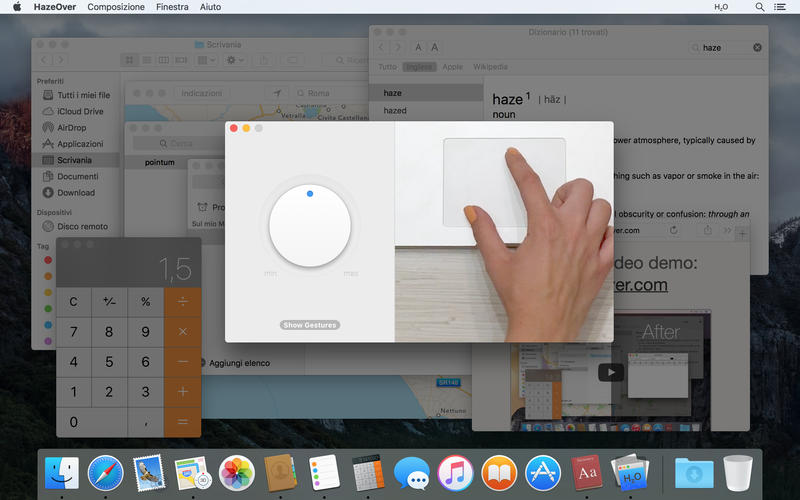This screenshot has height=500, width=800.
Task: Open the Apple menu
Action: tap(17, 7)
